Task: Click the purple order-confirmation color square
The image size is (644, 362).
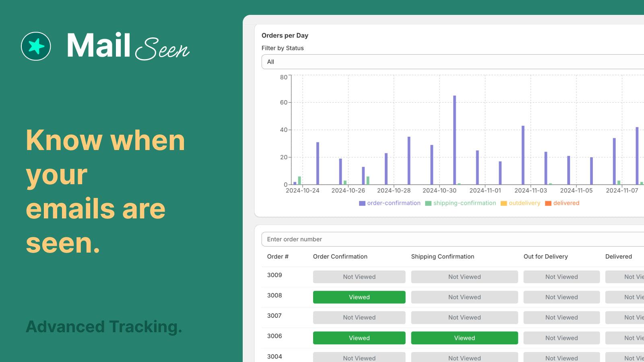Action: click(x=361, y=203)
